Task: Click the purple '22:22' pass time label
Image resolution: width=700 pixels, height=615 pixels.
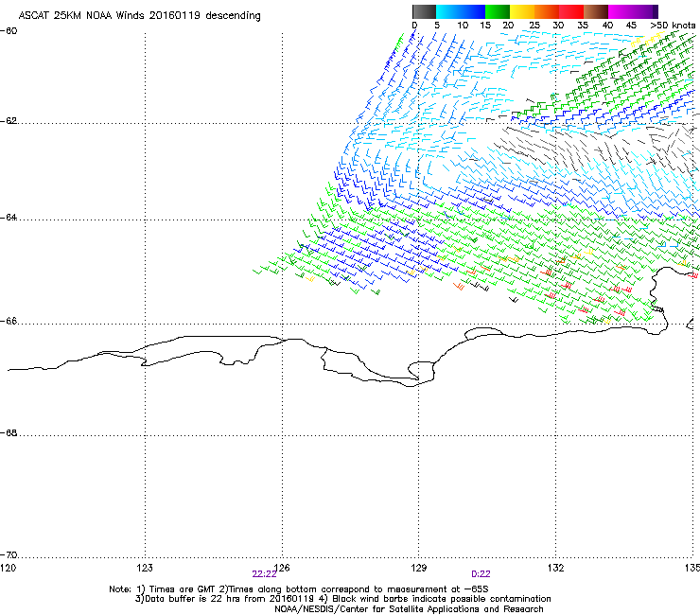Action: 264,574
